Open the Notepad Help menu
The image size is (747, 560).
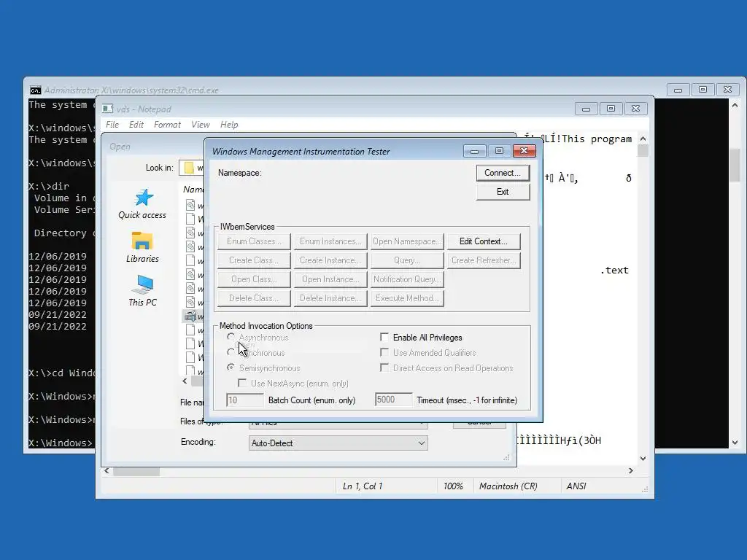(x=229, y=125)
